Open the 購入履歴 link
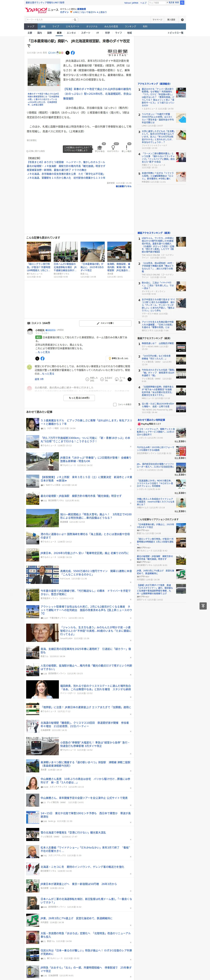The image size is (210, 980). [171, 20]
